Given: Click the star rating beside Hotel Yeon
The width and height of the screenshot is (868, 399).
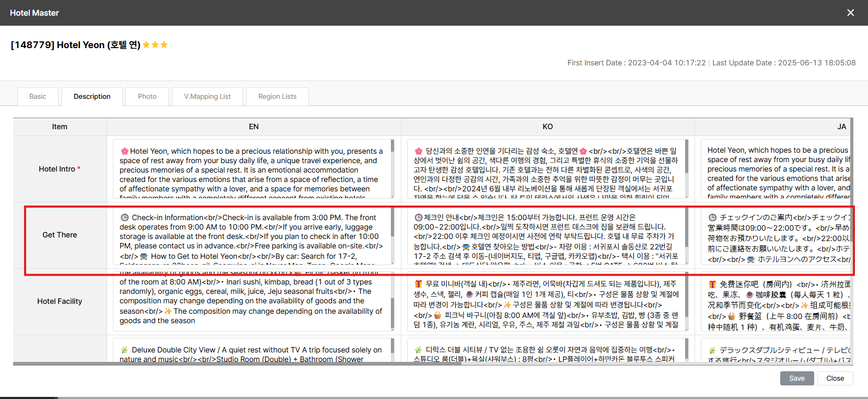Looking at the screenshot, I should [155, 45].
